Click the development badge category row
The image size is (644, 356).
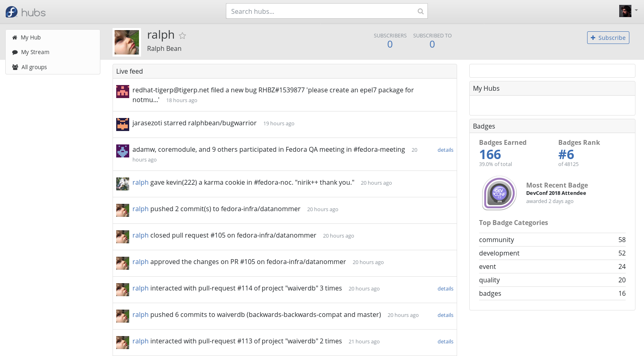(x=552, y=253)
